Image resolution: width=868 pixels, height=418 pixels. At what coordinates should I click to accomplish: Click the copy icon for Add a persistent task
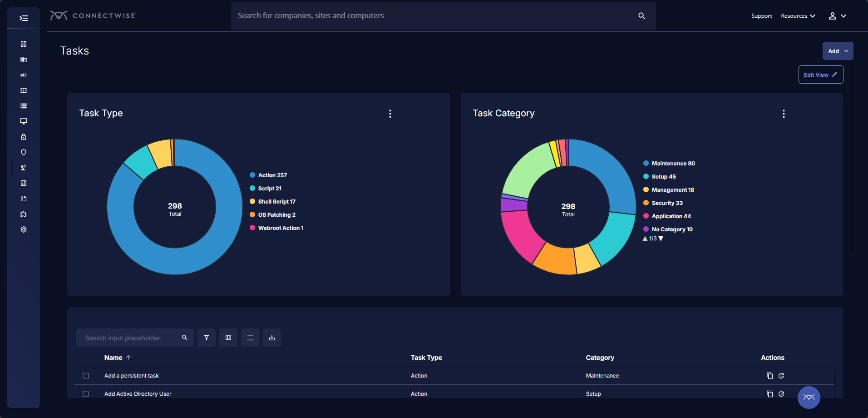tap(769, 376)
